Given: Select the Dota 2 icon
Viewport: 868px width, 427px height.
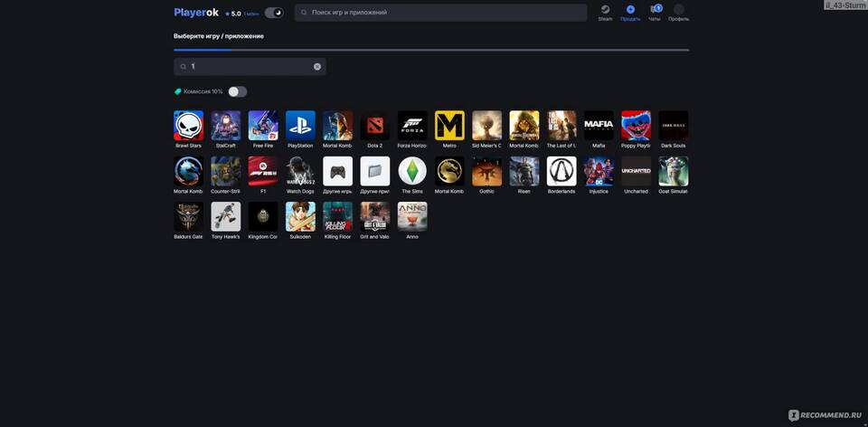Looking at the screenshot, I should pyautogui.click(x=374, y=126).
